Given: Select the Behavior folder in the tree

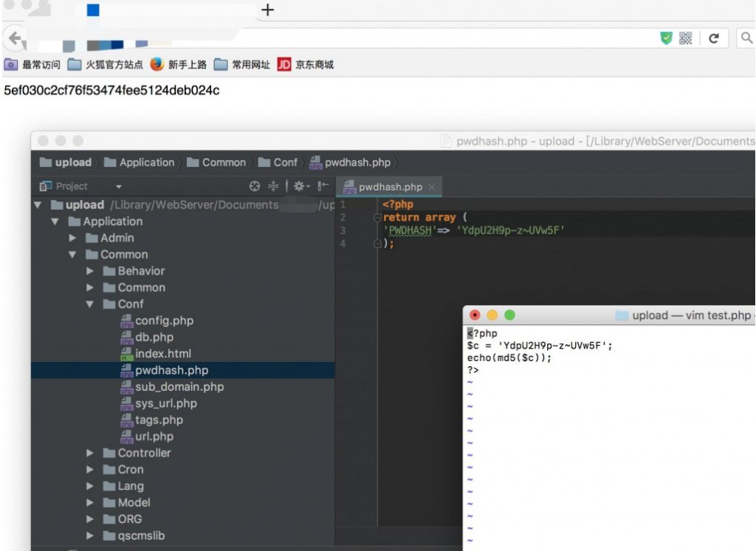Looking at the screenshot, I should 134,271.
